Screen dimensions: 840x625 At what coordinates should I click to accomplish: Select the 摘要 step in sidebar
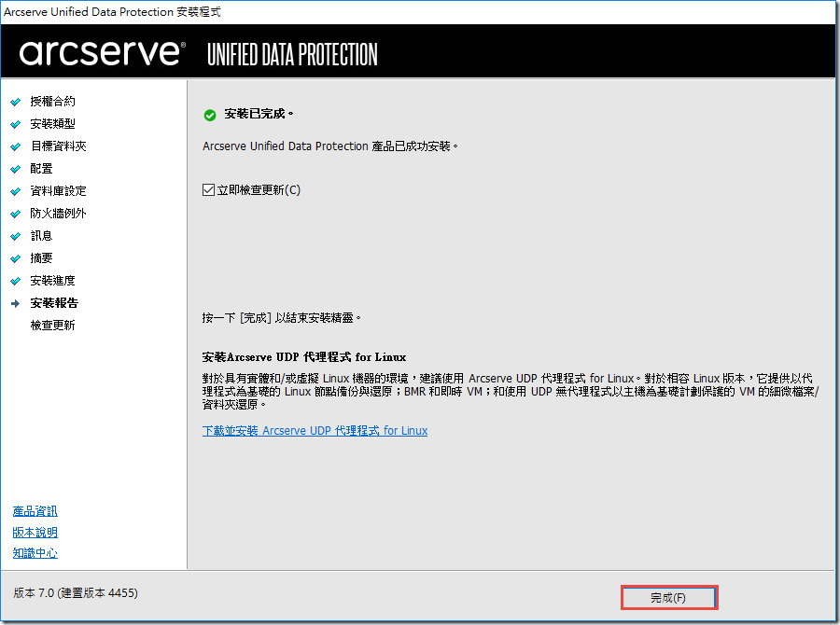pos(42,258)
